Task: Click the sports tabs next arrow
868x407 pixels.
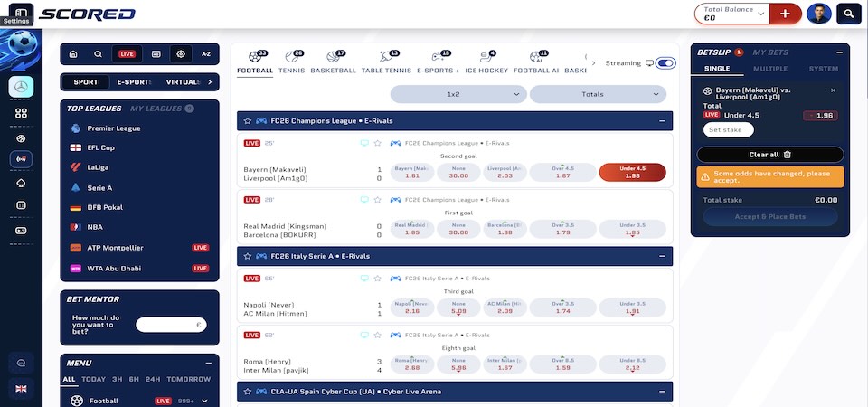Action: click(593, 63)
